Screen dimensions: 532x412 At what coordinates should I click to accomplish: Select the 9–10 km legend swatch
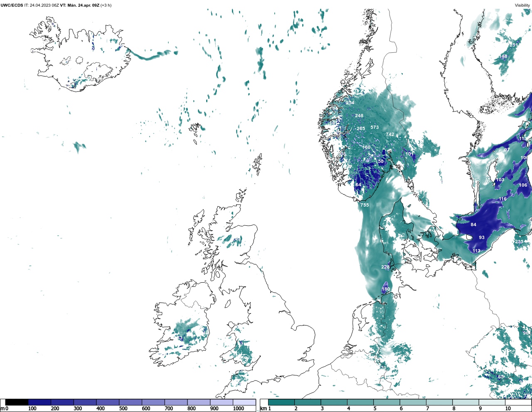pyautogui.click(x=492, y=402)
